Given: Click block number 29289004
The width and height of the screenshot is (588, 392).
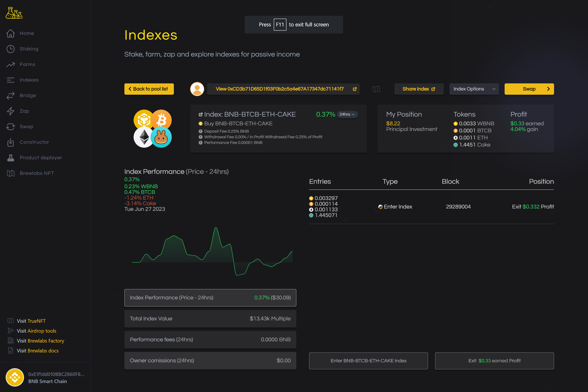Looking at the screenshot, I should (458, 207).
